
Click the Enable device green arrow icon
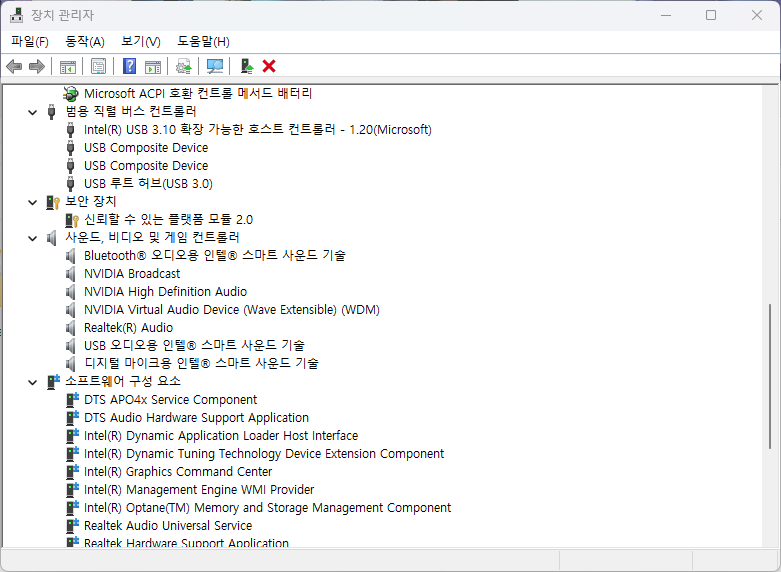coord(247,66)
